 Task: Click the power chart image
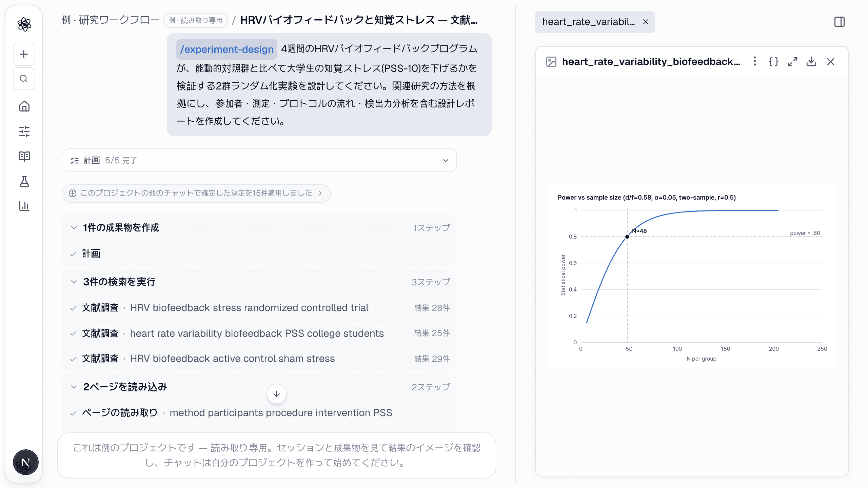pyautogui.click(x=692, y=276)
